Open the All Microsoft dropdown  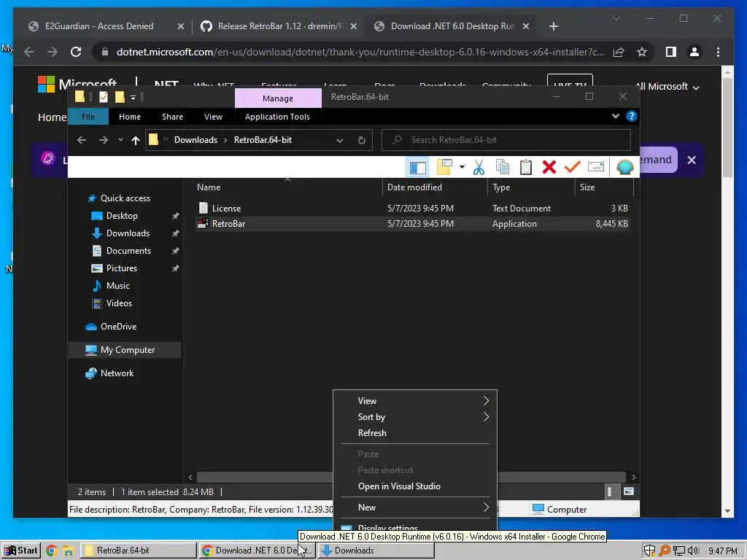667,87
